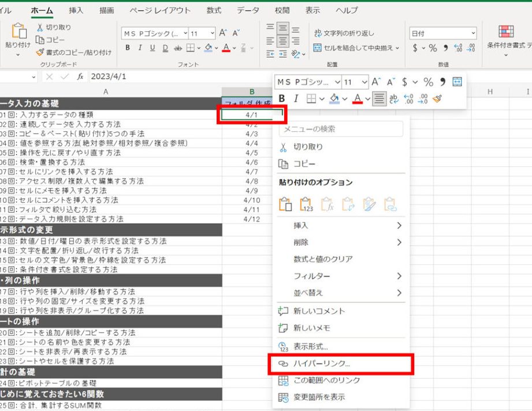Image resolution: width=532 pixels, height=411 pixels.
Task: Open the ヘルプ ribbon tab
Action: 347,10
